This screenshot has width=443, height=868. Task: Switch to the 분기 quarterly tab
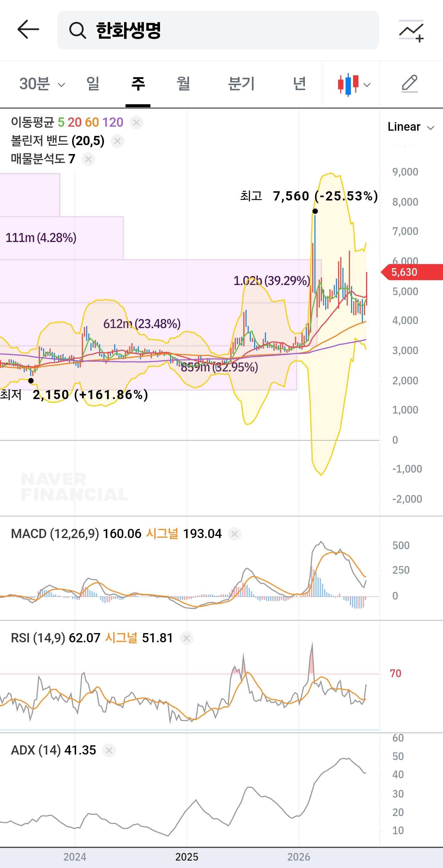click(x=241, y=84)
